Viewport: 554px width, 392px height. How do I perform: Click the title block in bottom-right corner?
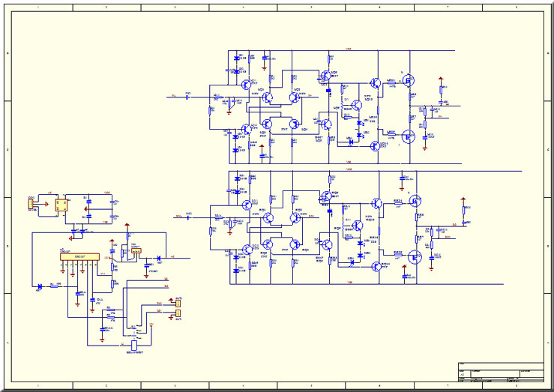coord(501,372)
